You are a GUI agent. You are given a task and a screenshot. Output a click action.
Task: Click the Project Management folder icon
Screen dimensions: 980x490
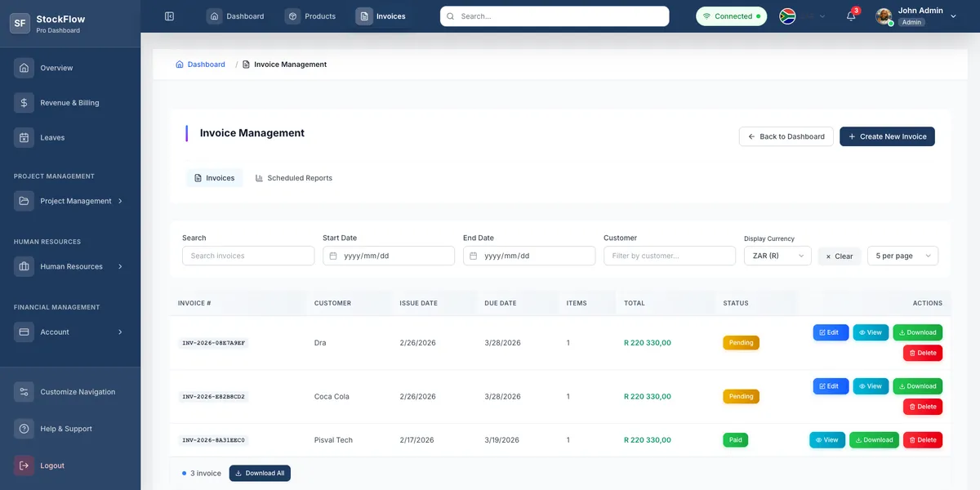[24, 200]
